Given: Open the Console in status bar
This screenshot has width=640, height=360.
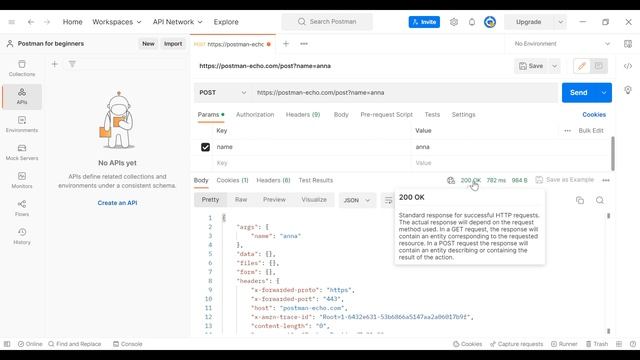Looking at the screenshot, I should click(x=128, y=344).
